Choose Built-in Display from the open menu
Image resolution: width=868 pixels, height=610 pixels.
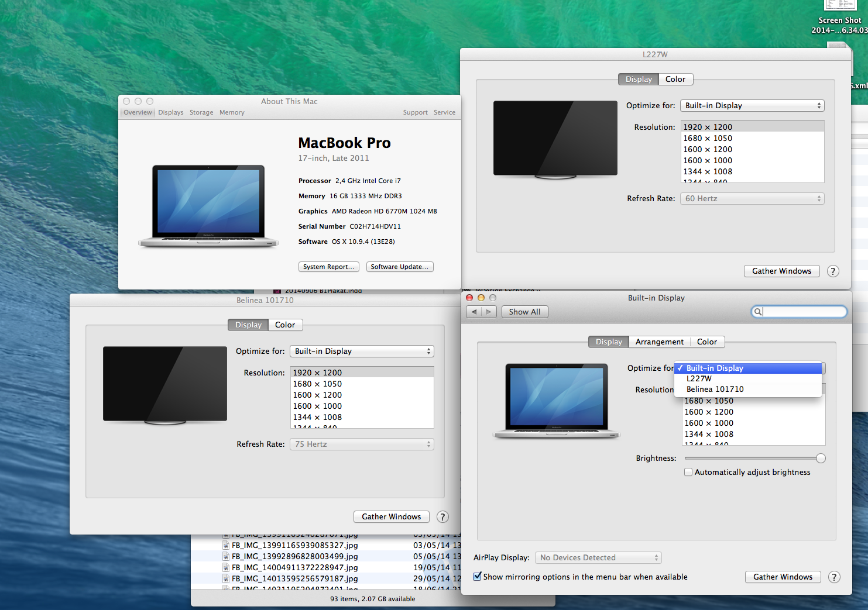pyautogui.click(x=748, y=368)
